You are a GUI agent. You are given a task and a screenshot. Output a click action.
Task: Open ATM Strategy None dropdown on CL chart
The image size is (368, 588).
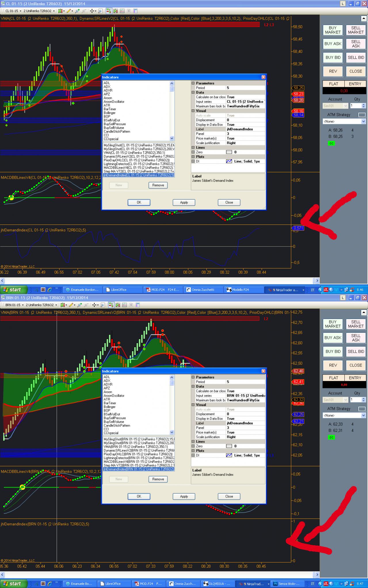coord(344,122)
